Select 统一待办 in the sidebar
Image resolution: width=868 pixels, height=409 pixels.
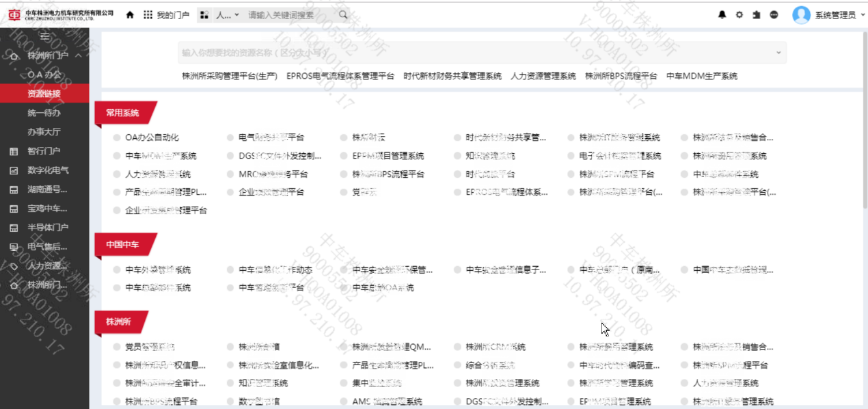coord(44,113)
